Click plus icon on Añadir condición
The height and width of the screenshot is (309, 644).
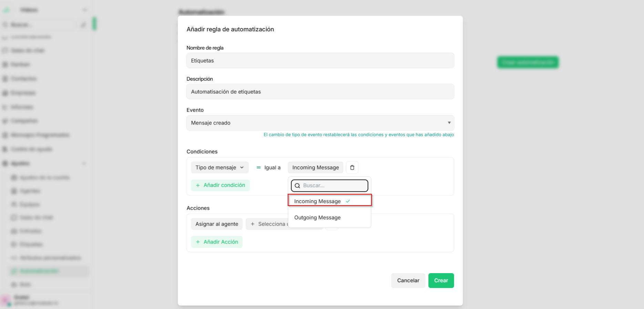coord(198,185)
